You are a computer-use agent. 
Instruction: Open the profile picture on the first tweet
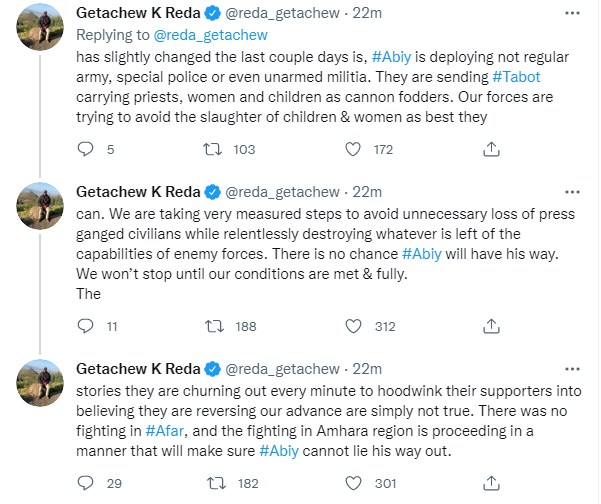[x=39, y=32]
